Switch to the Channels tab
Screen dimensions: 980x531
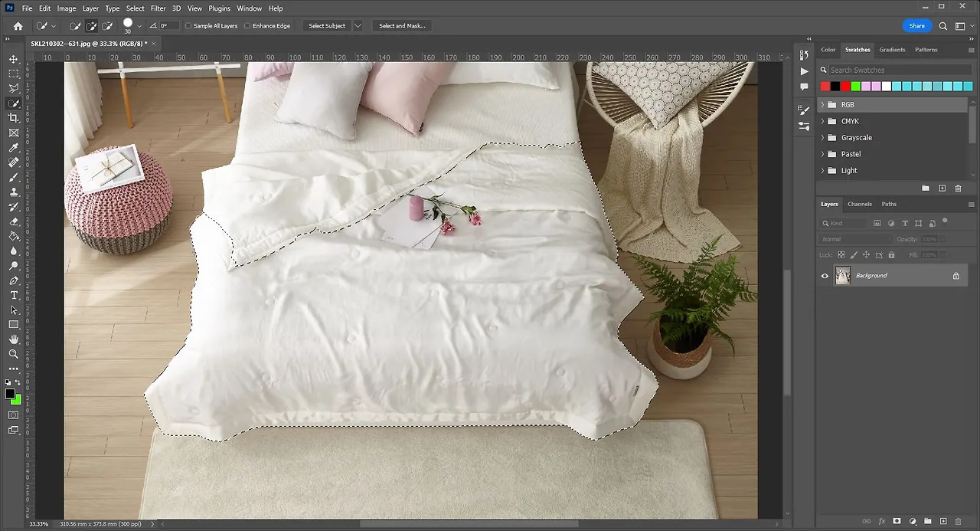click(x=860, y=204)
